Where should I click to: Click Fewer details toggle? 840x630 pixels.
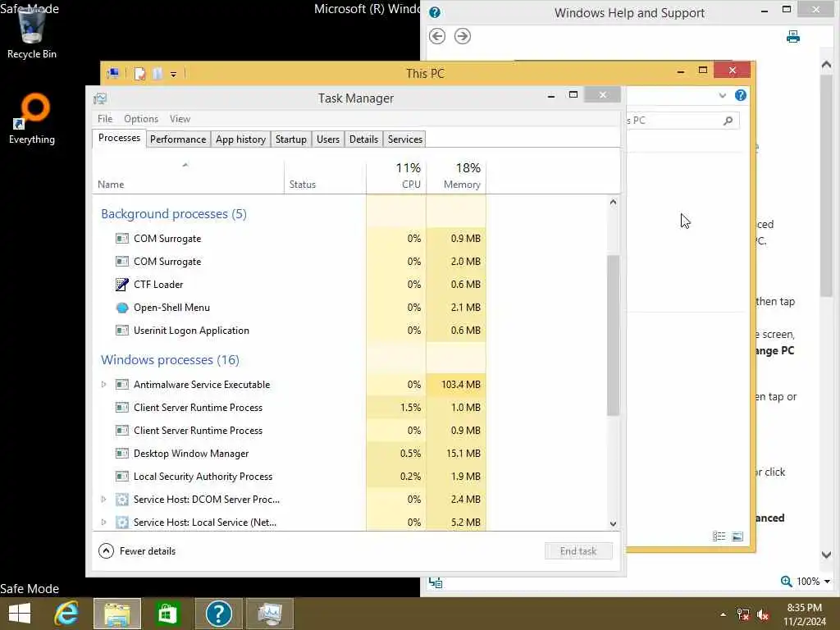tap(137, 550)
